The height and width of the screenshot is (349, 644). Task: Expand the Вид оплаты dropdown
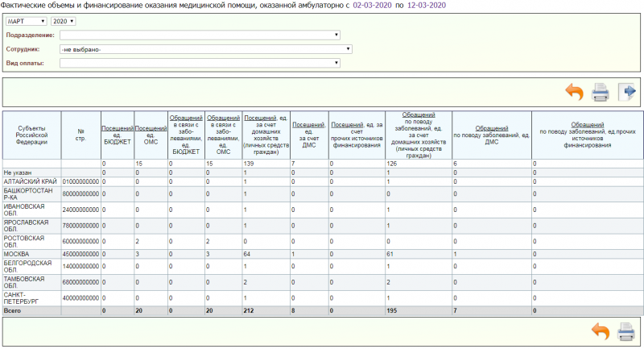pyautogui.click(x=200, y=63)
